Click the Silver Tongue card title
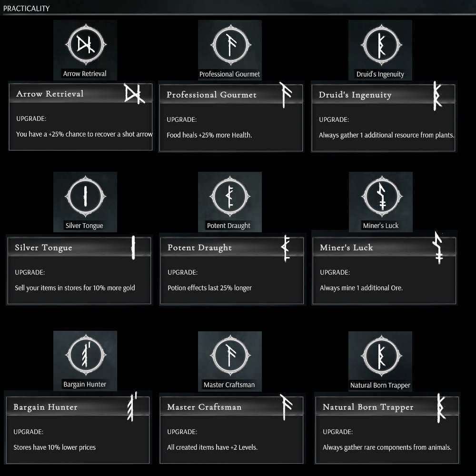This screenshot has height=476, width=476. coord(43,248)
